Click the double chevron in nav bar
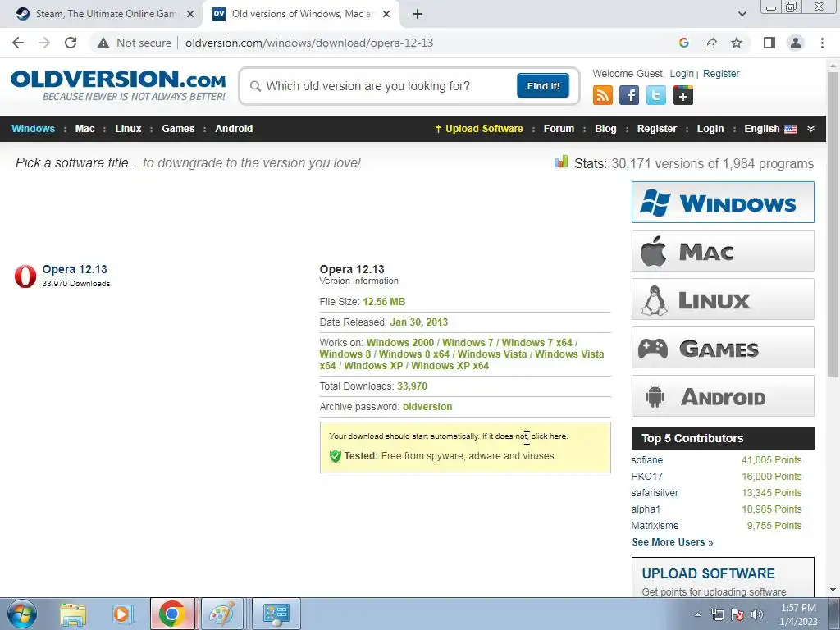Screen dimensions: 840x630 tap(810, 129)
